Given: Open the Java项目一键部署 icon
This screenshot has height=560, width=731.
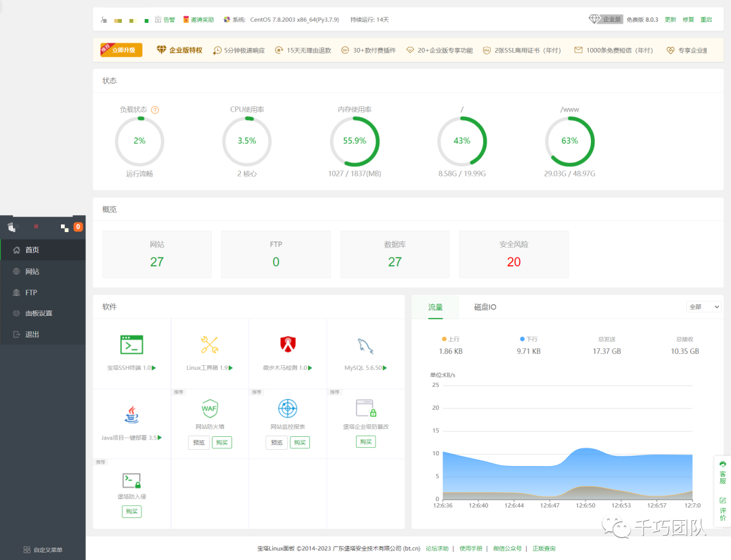Looking at the screenshot, I should coord(131,414).
